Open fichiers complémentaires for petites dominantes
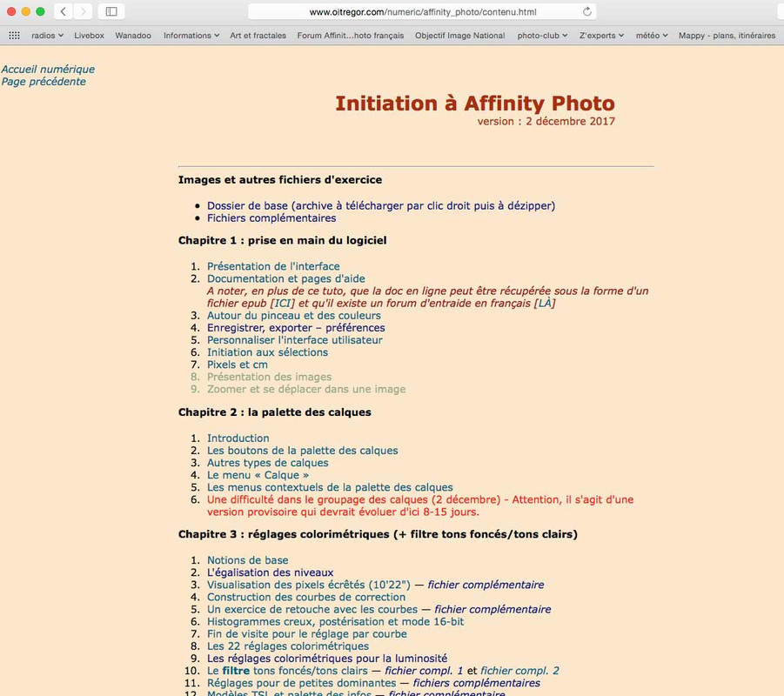This screenshot has height=696, width=784. [x=476, y=682]
